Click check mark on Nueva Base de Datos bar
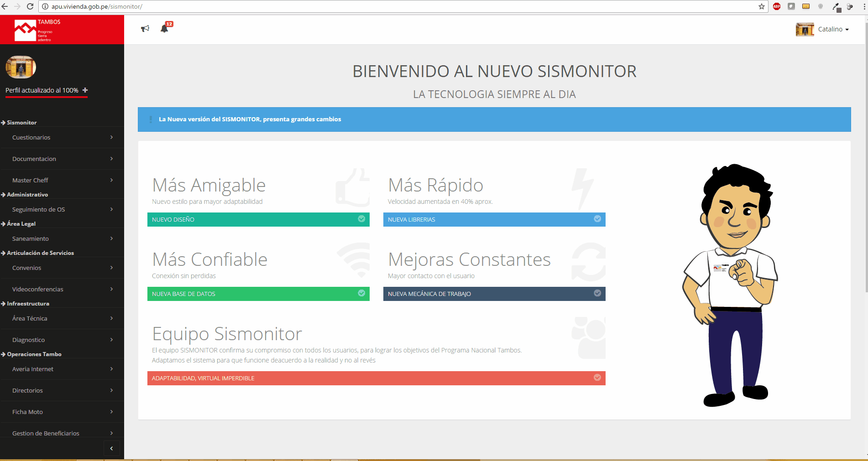 pos(361,293)
